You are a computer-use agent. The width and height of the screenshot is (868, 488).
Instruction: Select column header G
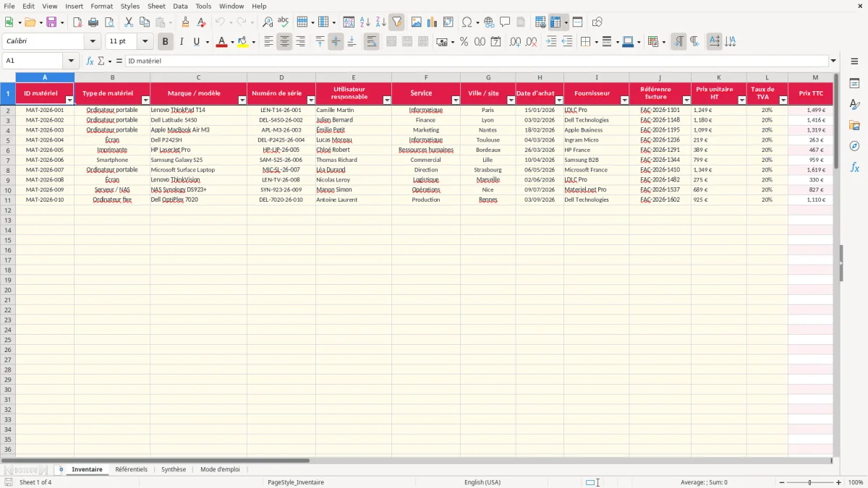488,77
